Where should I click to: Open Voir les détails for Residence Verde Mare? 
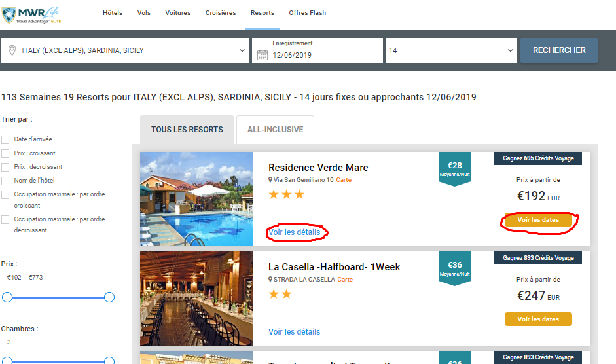294,232
